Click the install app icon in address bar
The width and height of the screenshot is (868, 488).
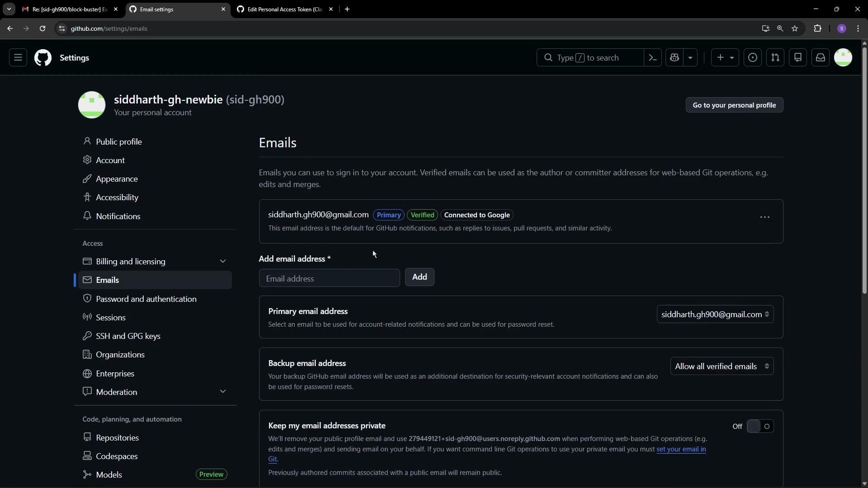pos(765,28)
